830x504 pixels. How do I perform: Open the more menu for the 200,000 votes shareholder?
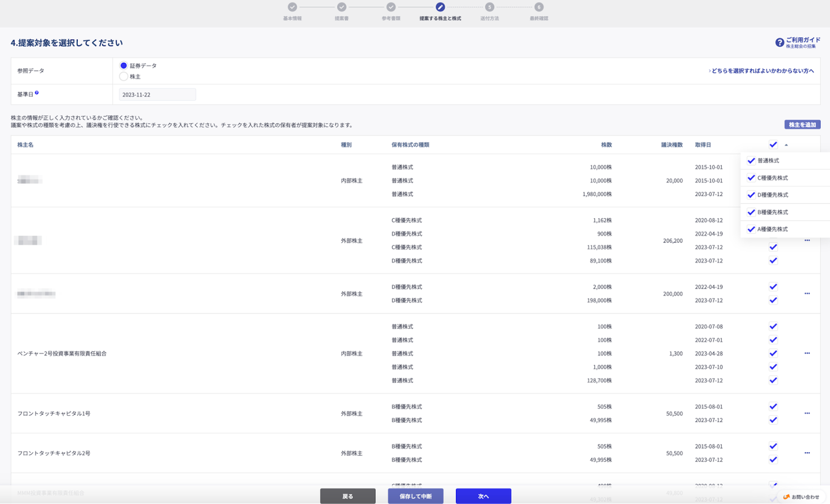pos(807,294)
